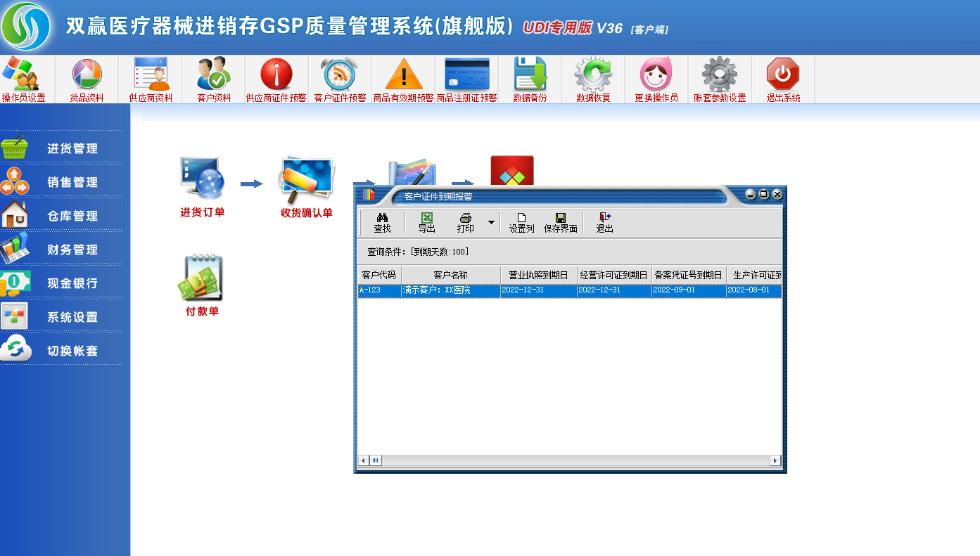The height and width of the screenshot is (556, 980).
Task: Click 查找 to search in the alert dialog
Action: pyautogui.click(x=381, y=222)
